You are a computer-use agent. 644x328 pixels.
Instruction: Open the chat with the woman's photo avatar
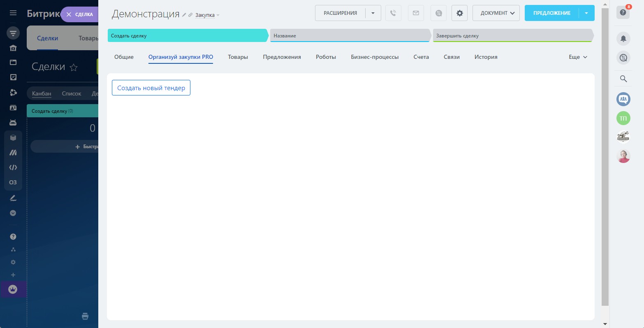pos(623,156)
